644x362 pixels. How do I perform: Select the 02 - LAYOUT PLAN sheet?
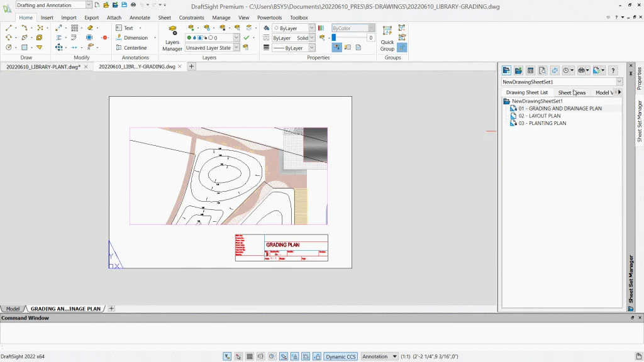(x=539, y=116)
